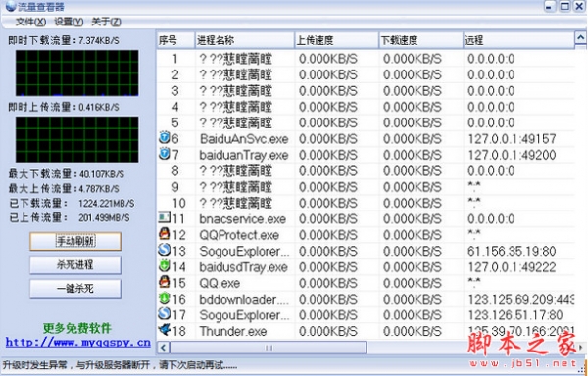This screenshot has height=376, width=588.
Task: Click the 已下载流量 1224.221MB/S value
Action: pyautogui.click(x=107, y=204)
